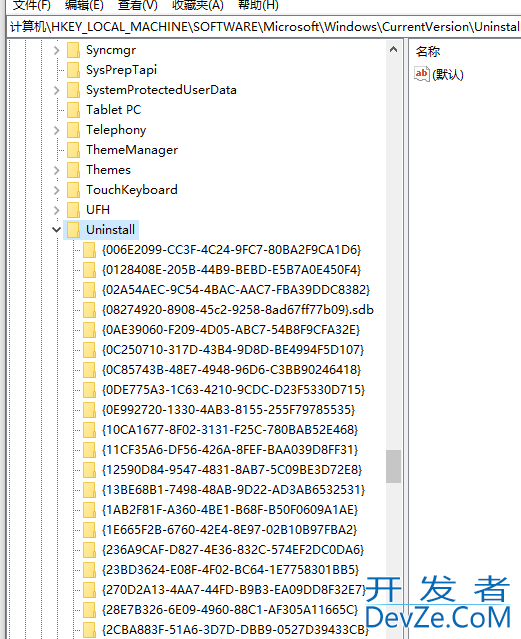
Task: Click the Uninstall folder icon
Action: tap(73, 230)
